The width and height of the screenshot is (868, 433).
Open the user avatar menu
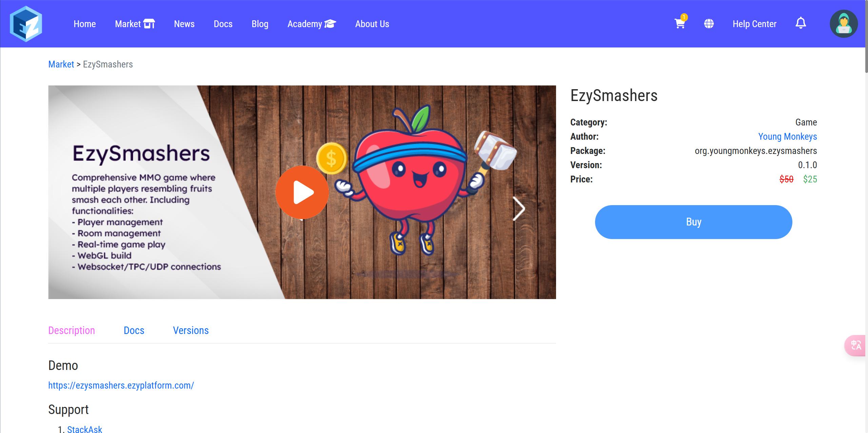tap(844, 24)
